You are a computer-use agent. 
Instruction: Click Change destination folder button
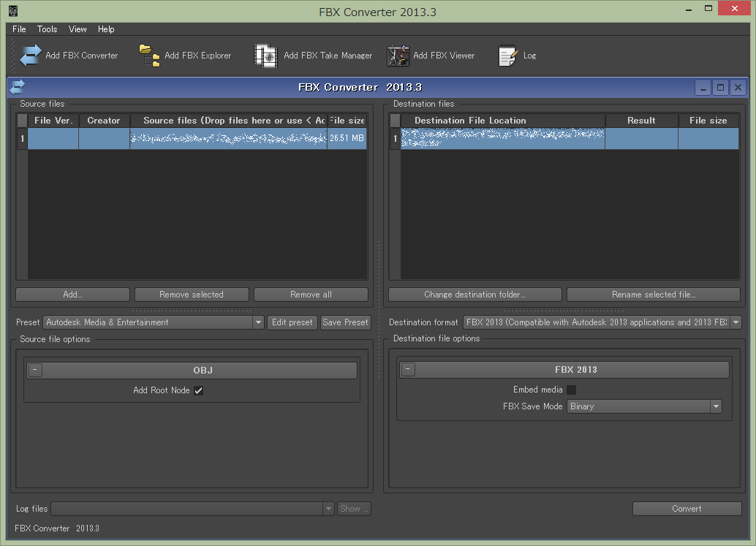tap(475, 295)
